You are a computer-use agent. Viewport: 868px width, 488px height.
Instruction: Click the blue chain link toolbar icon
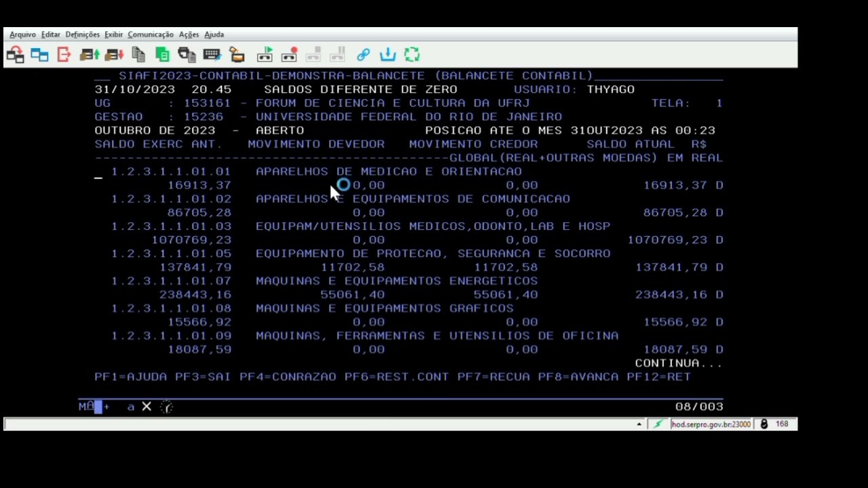[363, 55]
